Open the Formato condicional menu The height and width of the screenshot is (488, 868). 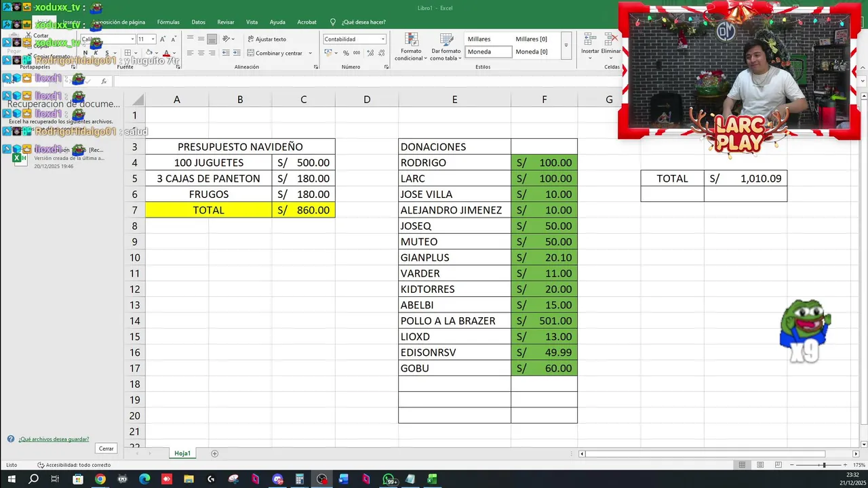click(x=410, y=47)
